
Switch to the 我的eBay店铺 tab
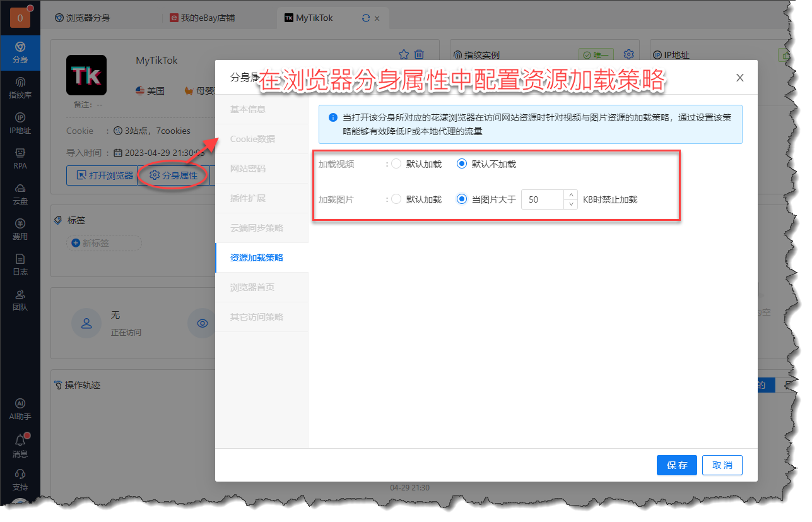(203, 18)
